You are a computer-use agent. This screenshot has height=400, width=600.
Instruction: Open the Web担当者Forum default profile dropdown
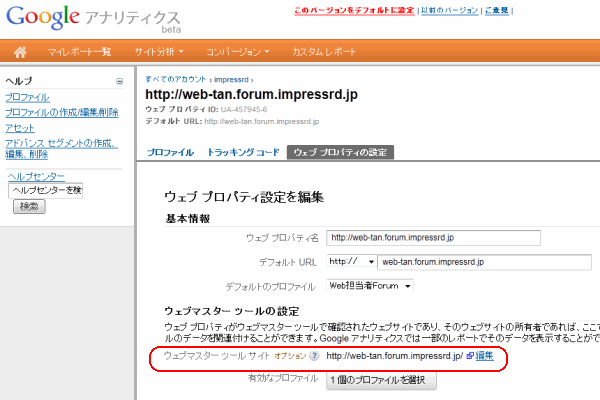[371, 286]
